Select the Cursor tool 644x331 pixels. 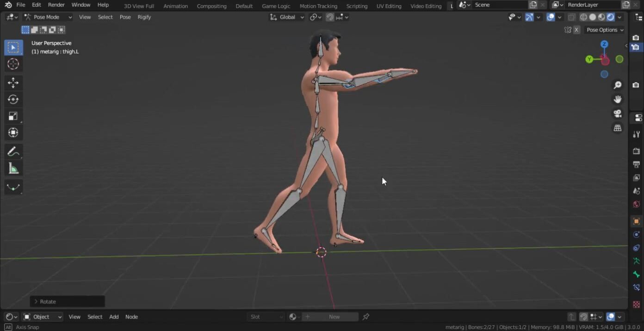click(13, 64)
